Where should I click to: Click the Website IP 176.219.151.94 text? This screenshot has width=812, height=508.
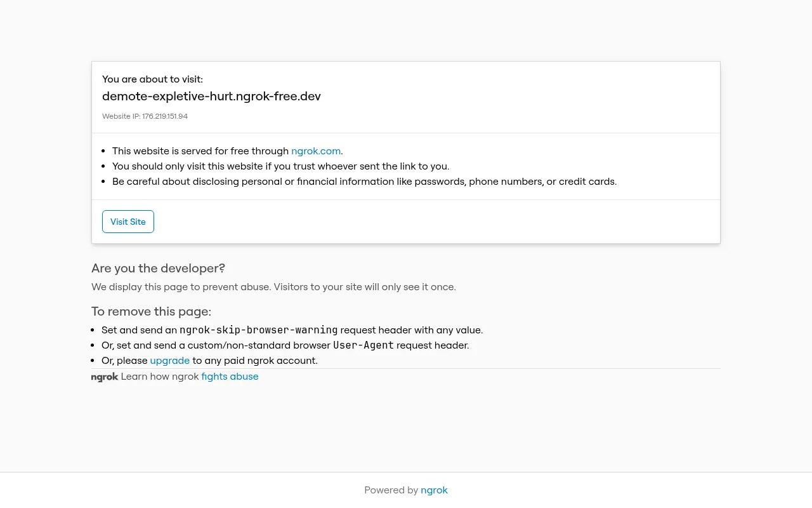(145, 116)
